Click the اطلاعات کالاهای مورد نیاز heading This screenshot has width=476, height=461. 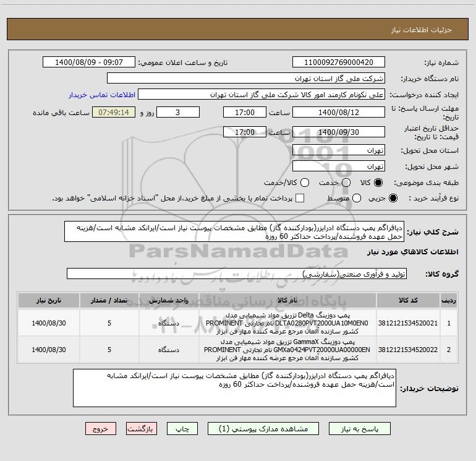tap(413, 252)
